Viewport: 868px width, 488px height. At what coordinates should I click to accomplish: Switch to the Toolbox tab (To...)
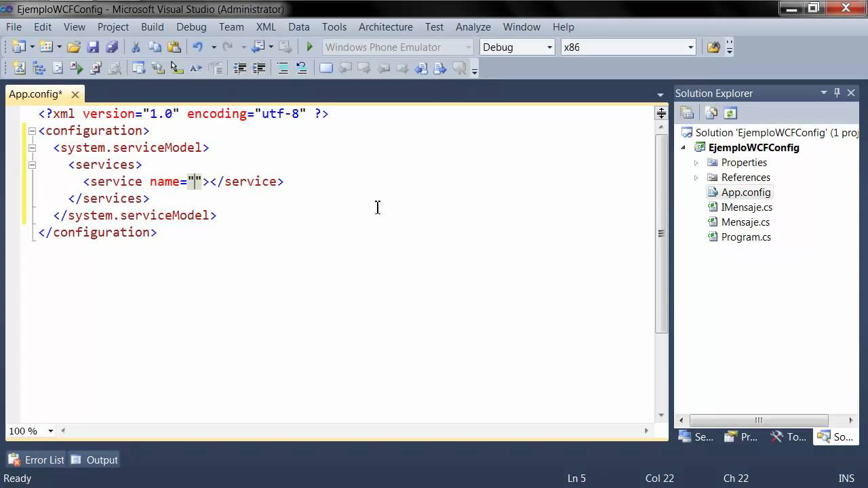(x=789, y=437)
